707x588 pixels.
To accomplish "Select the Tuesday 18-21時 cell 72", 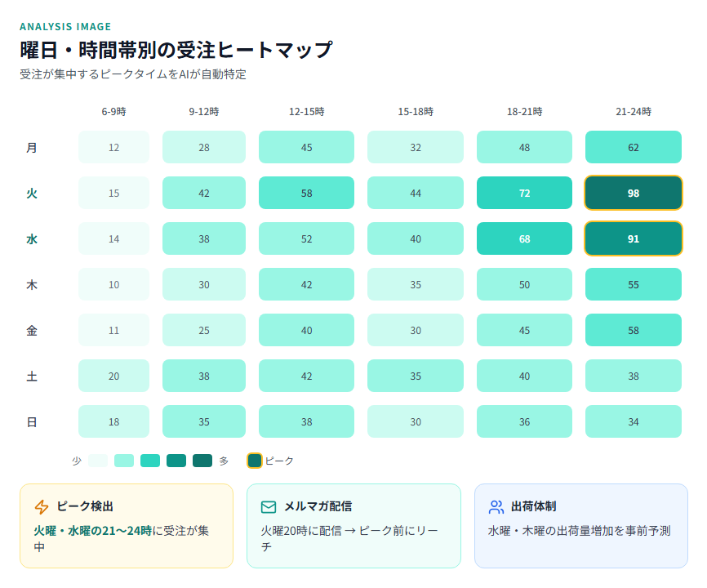I will tap(524, 193).
